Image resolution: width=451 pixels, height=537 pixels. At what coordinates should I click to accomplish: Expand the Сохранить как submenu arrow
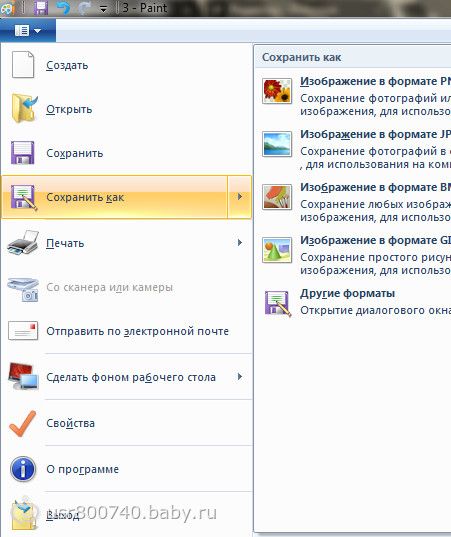click(240, 197)
